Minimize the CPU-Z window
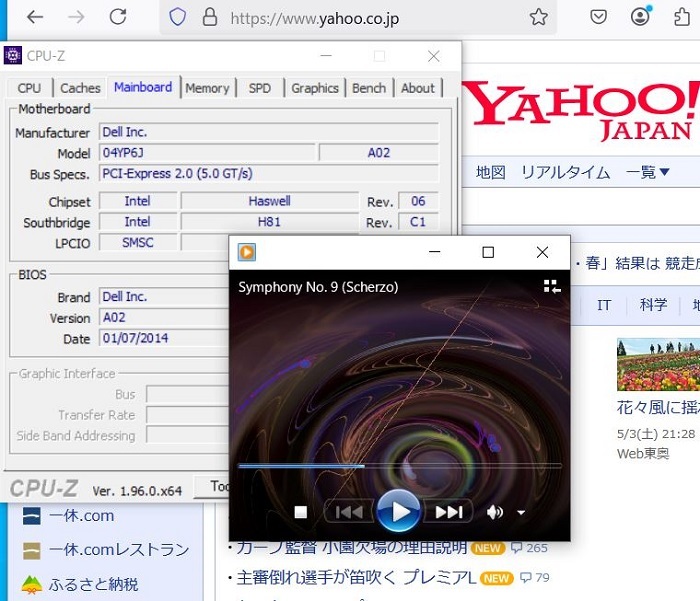This screenshot has height=601, width=700. pyautogui.click(x=326, y=56)
